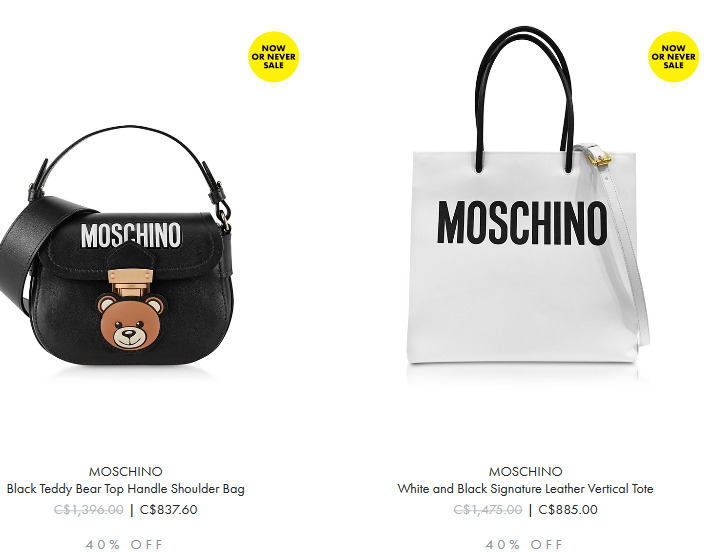Open White and Black Signature Leather Vertical Tote
The height and width of the screenshot is (553, 708).
[x=526, y=489]
